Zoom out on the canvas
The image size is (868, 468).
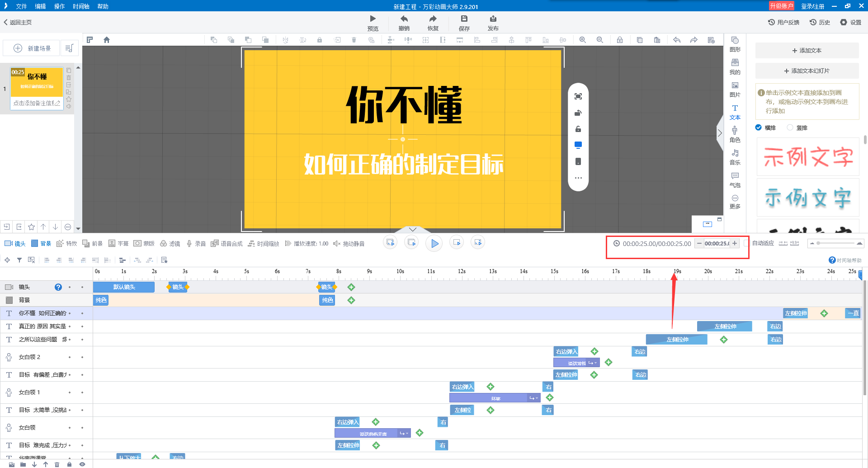pos(600,40)
